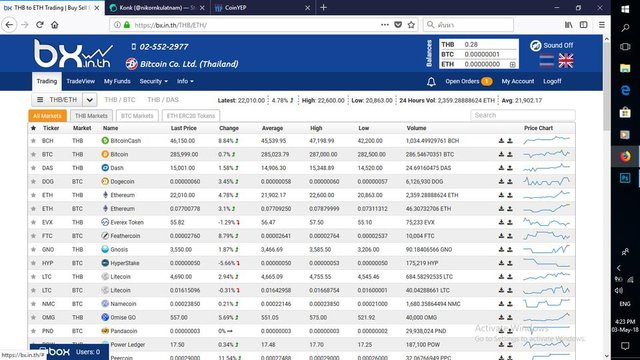Switch to the THB / DAS pair link
The image size is (640, 360).
(x=163, y=100)
